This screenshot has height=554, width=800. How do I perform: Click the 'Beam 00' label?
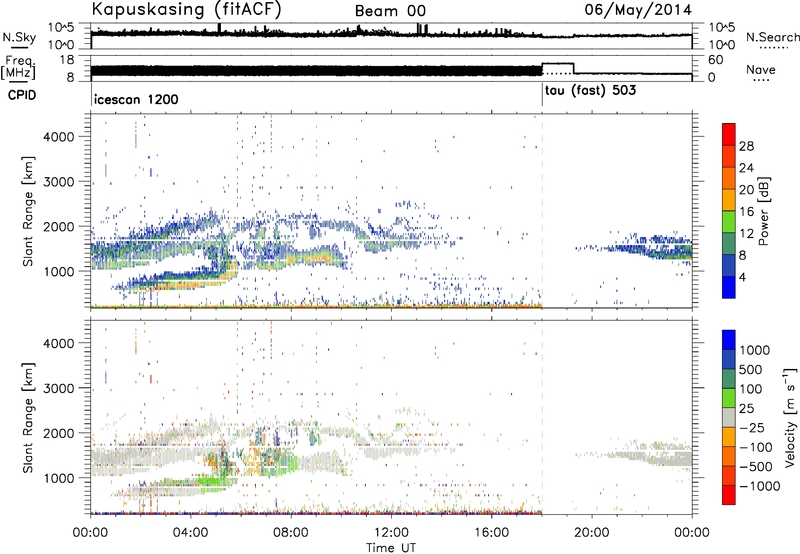[390, 11]
